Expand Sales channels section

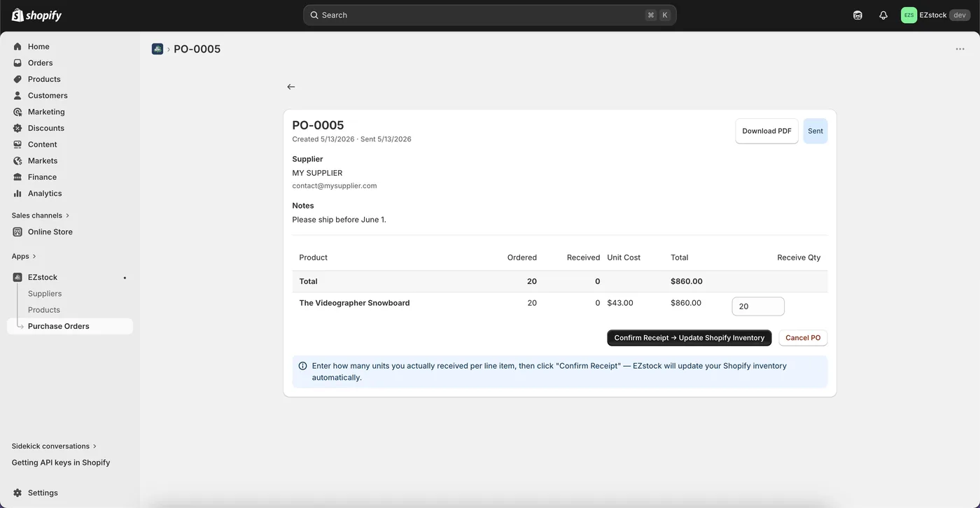[x=41, y=216]
